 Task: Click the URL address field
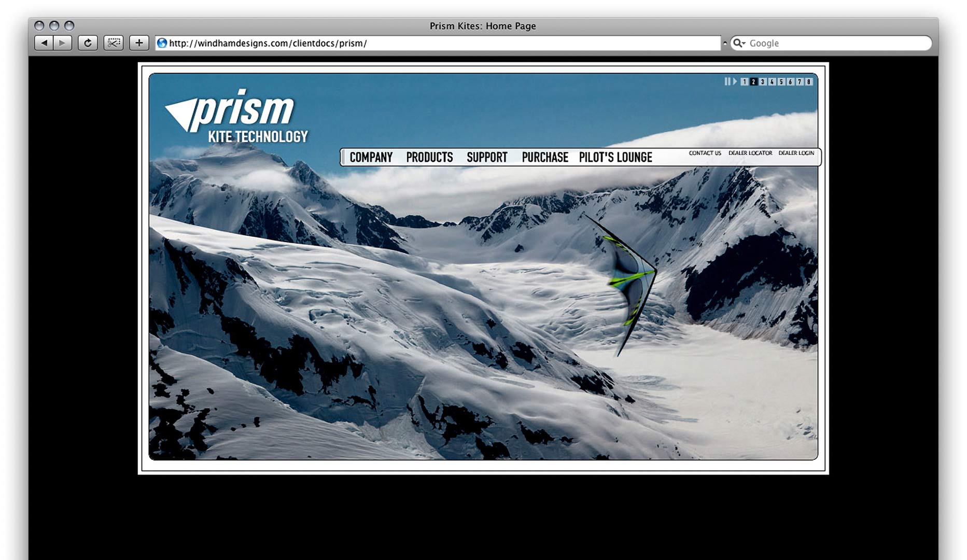pos(441,43)
